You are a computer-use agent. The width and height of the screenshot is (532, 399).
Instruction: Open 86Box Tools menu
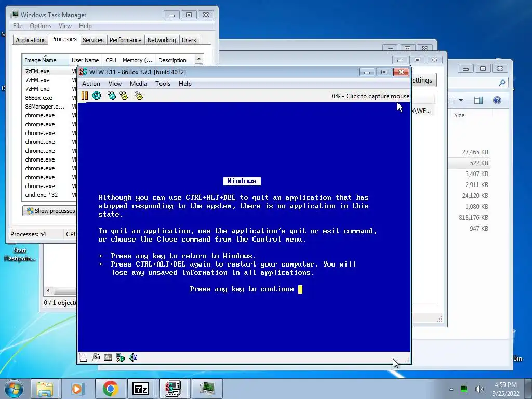point(163,84)
